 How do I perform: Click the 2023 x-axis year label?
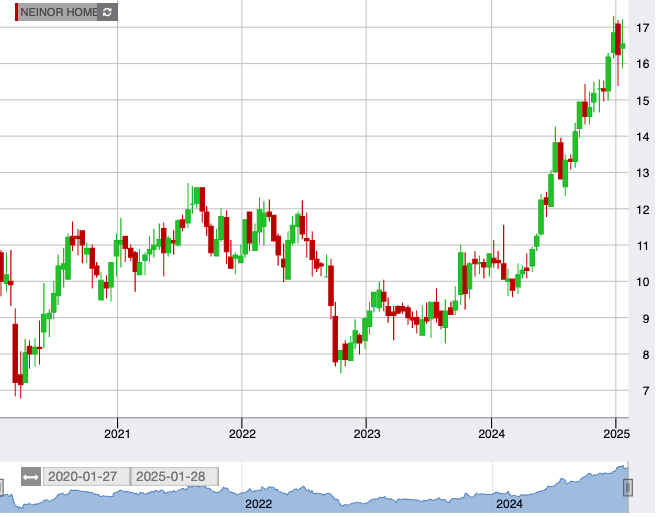pyautogui.click(x=367, y=433)
